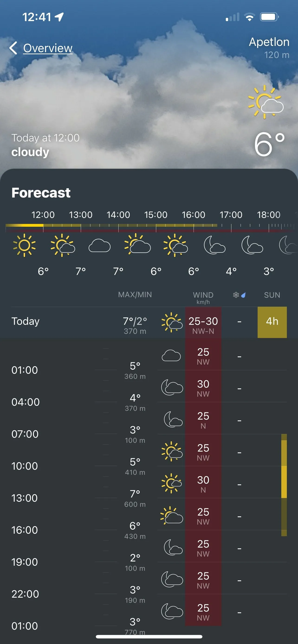Tap the MAX/MIN column header
The height and width of the screenshot is (644, 298).
135,295
